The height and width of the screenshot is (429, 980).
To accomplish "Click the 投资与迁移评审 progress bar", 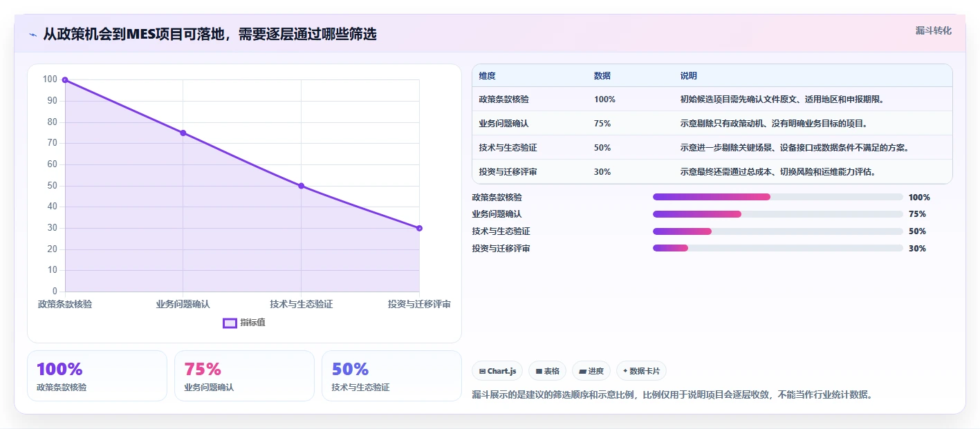I will coord(778,249).
